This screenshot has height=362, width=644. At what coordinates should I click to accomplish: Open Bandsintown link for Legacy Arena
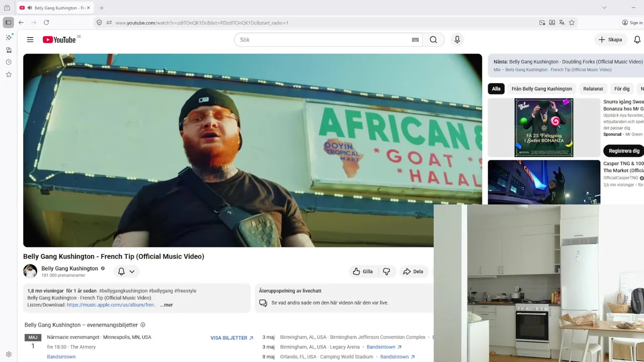384,347
